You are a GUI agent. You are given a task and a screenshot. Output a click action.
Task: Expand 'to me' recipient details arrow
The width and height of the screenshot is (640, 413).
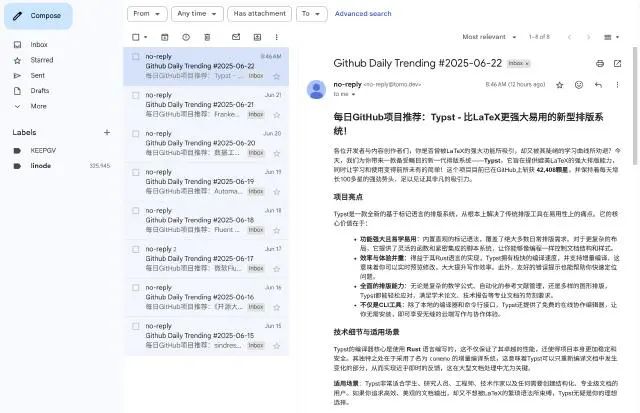(353, 94)
